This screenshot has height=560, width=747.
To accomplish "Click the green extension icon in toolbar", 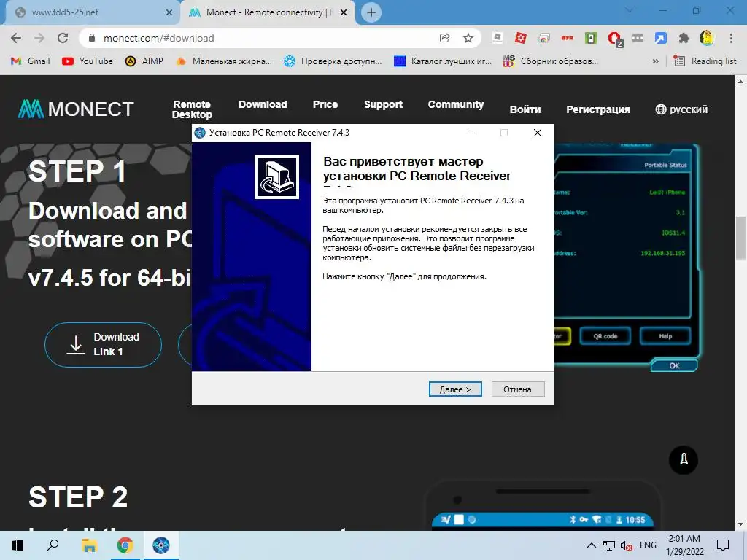I will [x=591, y=38].
